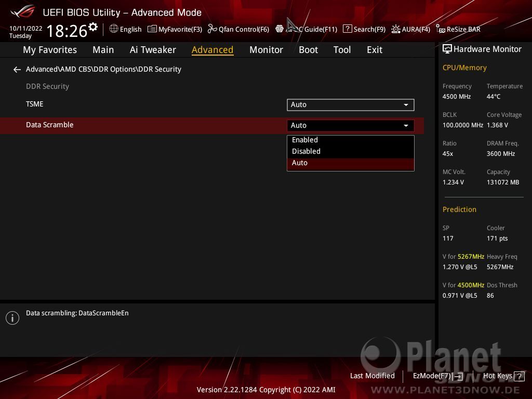The height and width of the screenshot is (399, 532).
Task: Click the 10/11/2022 date text
Action: click(x=26, y=29)
